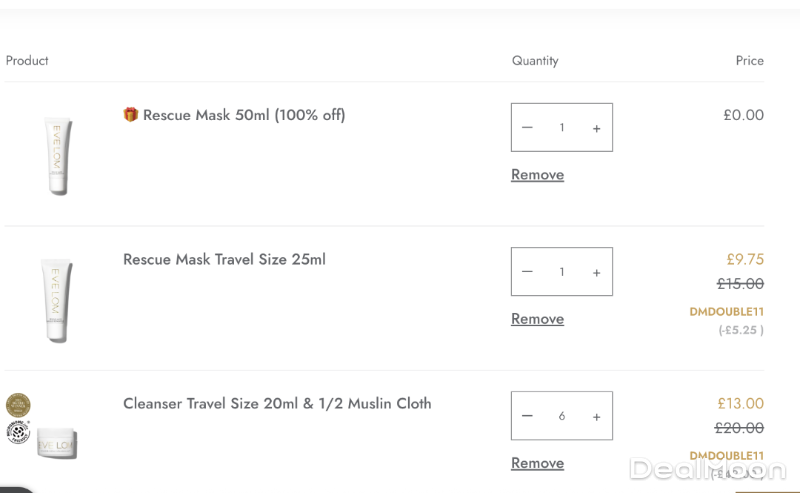This screenshot has height=493, width=800.
Task: Click the Cleanser jar product image
Action: click(57, 441)
